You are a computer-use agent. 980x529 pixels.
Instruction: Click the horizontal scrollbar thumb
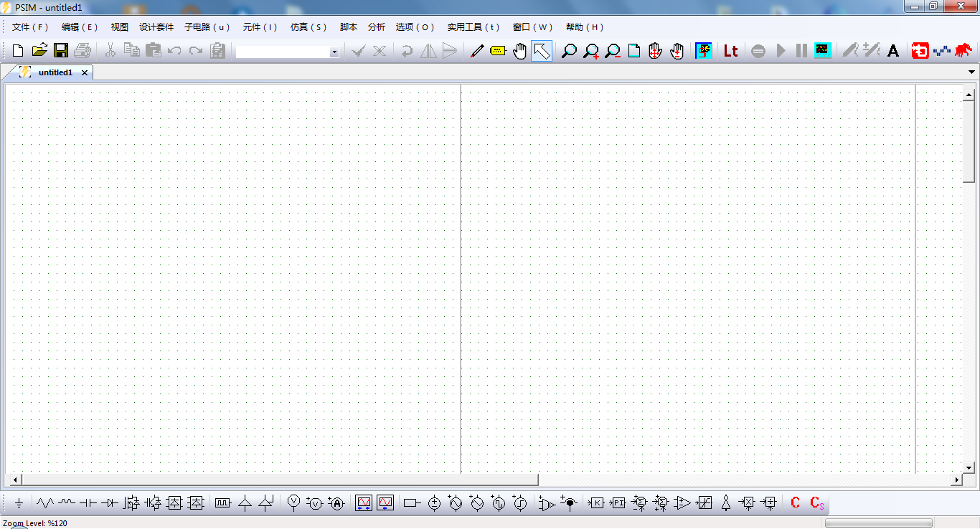click(x=280, y=480)
